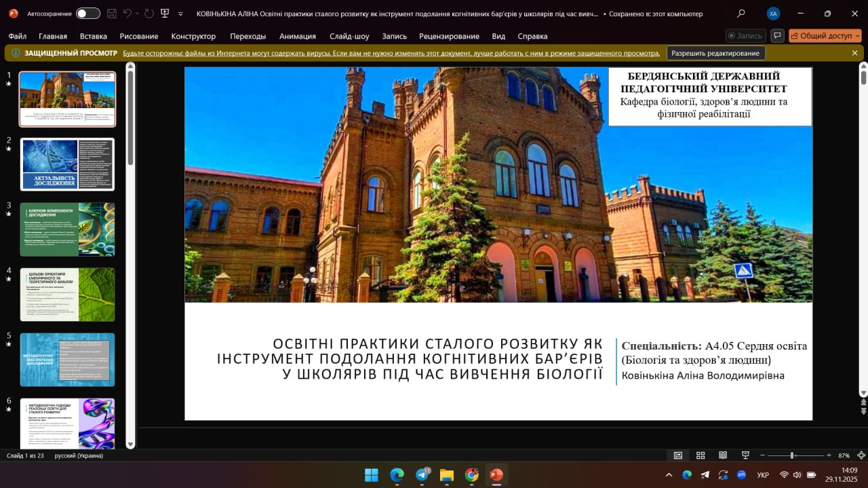868x488 pixels.
Task: Fit slide to current window
Action: pyautogui.click(x=861, y=455)
